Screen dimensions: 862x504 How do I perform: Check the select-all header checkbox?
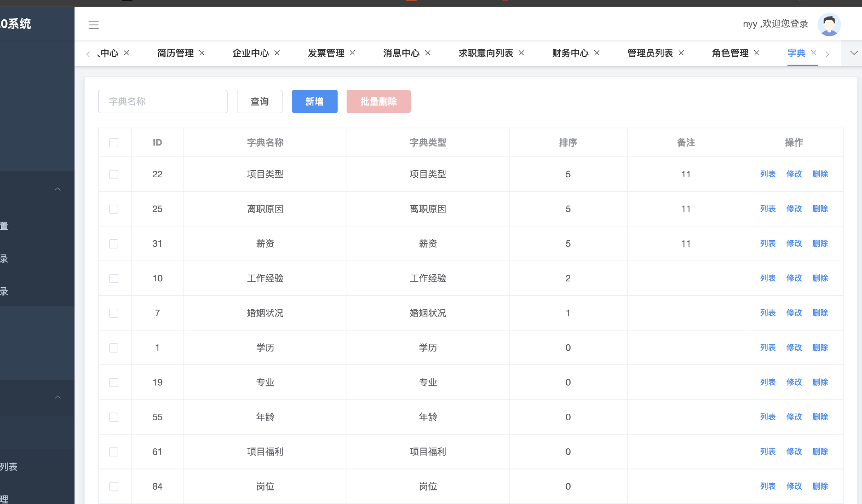pos(114,143)
